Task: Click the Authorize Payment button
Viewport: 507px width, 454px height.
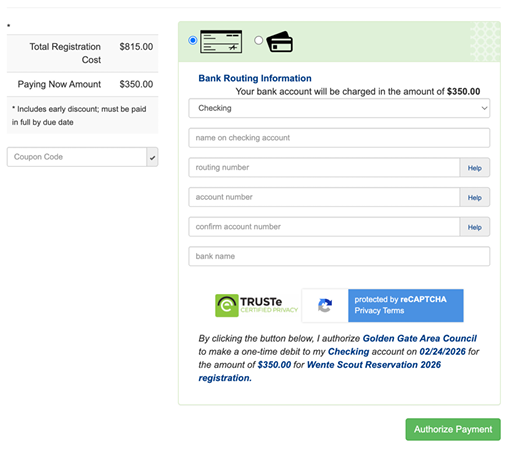Action: pyautogui.click(x=453, y=429)
